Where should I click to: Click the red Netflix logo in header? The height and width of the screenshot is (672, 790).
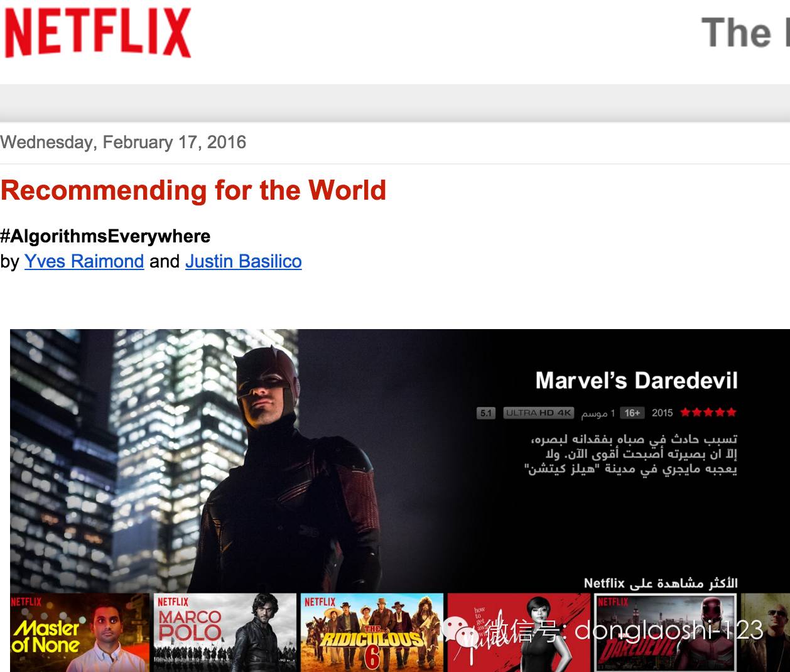click(97, 33)
